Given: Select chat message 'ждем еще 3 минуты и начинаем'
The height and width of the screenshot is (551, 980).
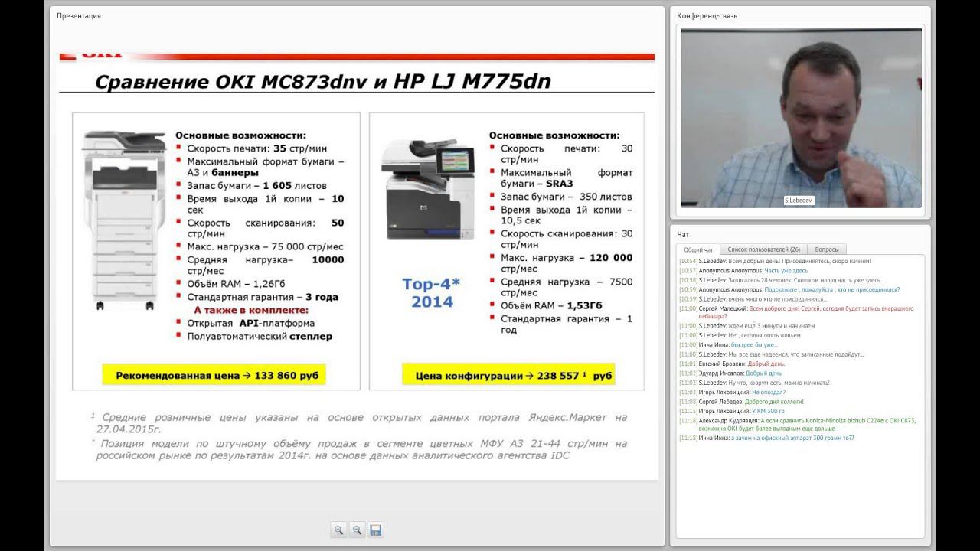Looking at the screenshot, I should pos(747,326).
